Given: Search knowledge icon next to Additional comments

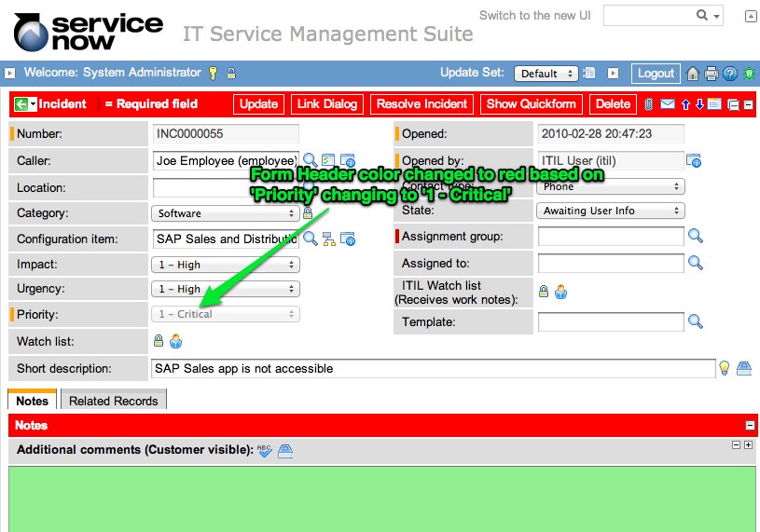Looking at the screenshot, I should tap(285, 451).
